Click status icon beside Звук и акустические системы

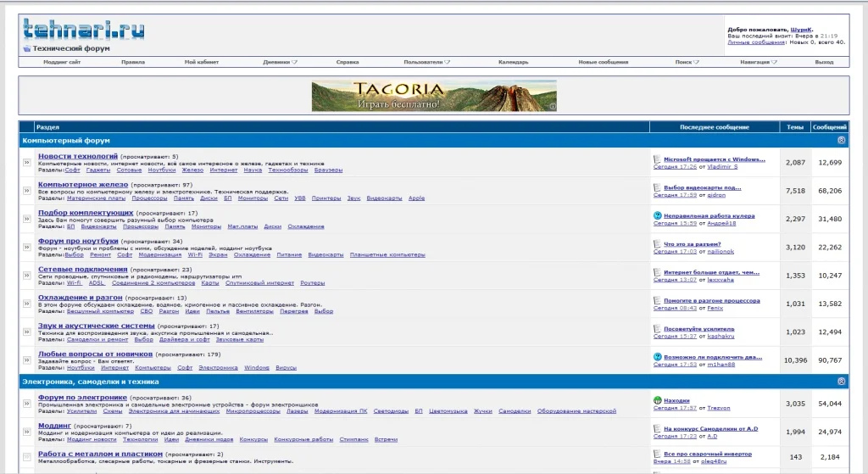(x=26, y=332)
